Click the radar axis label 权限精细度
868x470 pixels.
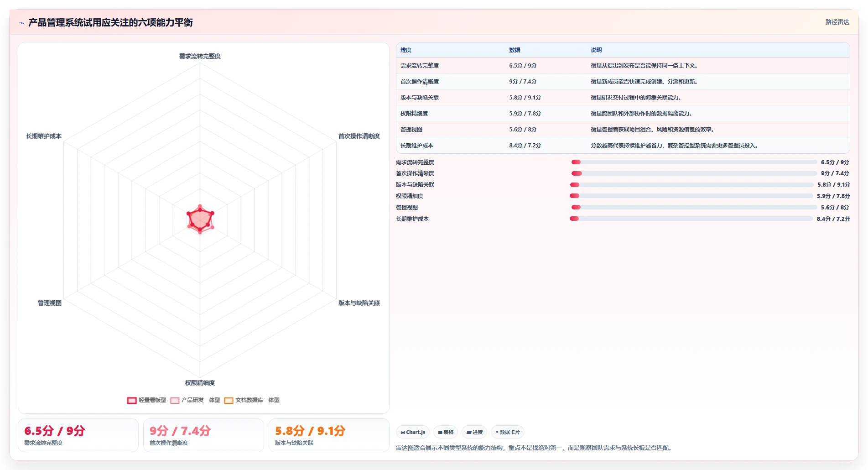[200, 383]
